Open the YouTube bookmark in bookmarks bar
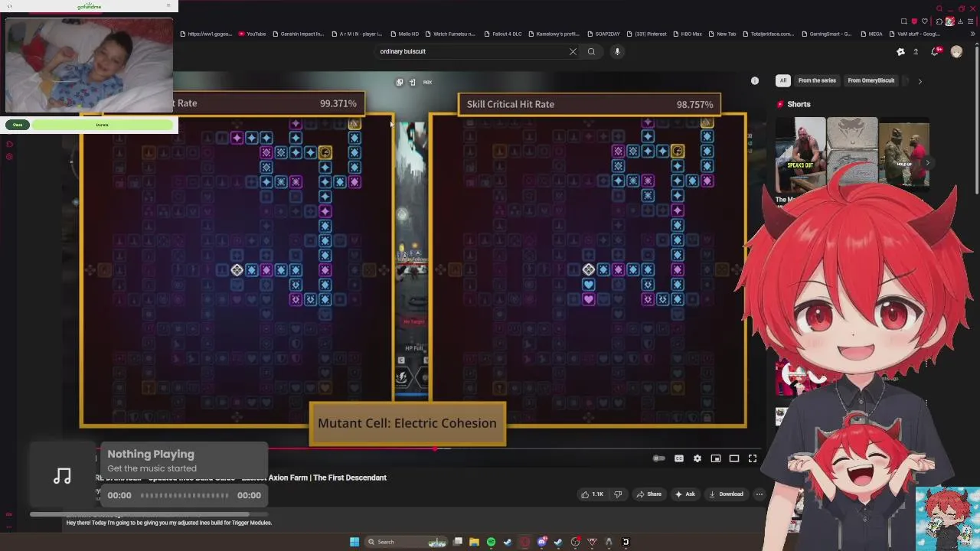The height and width of the screenshot is (551, 980). coord(252,34)
